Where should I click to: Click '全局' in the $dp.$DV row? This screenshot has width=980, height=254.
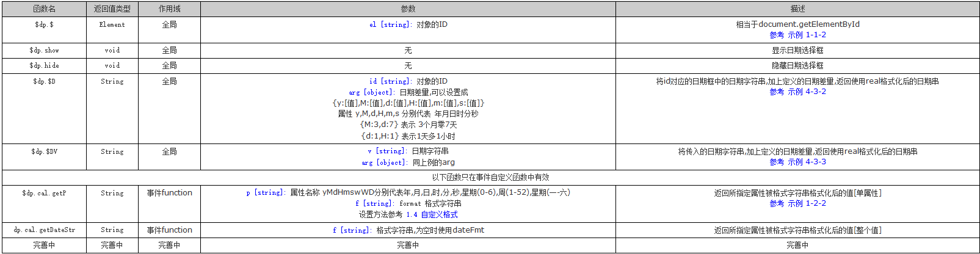point(169,151)
